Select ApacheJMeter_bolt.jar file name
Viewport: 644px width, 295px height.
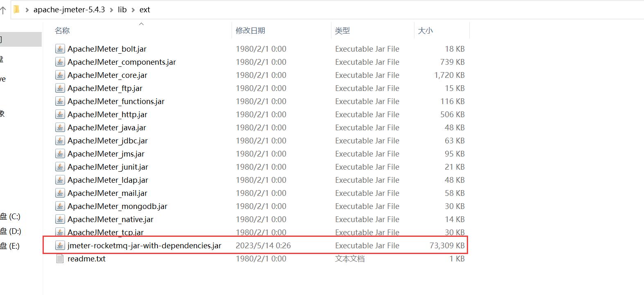coord(107,49)
